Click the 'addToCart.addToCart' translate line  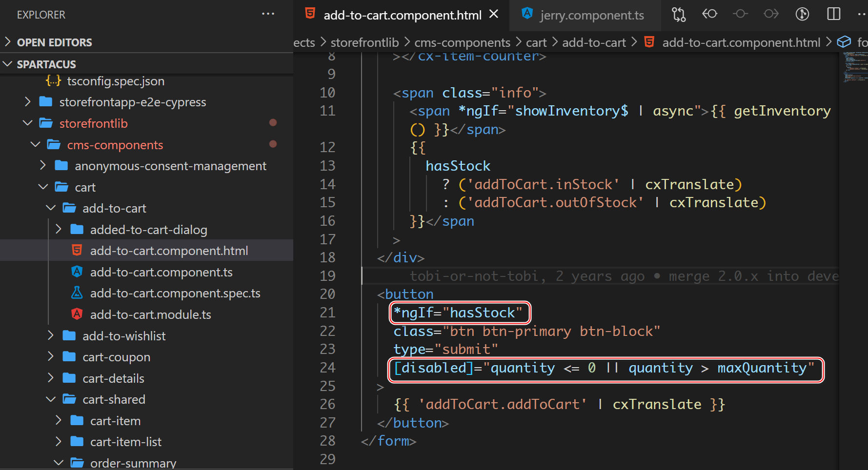click(x=559, y=404)
